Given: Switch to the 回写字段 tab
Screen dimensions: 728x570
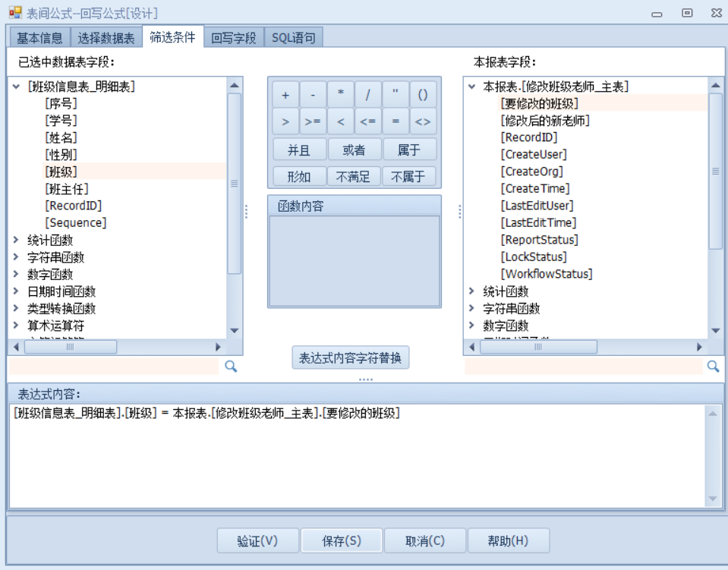Looking at the screenshot, I should pyautogui.click(x=234, y=37).
